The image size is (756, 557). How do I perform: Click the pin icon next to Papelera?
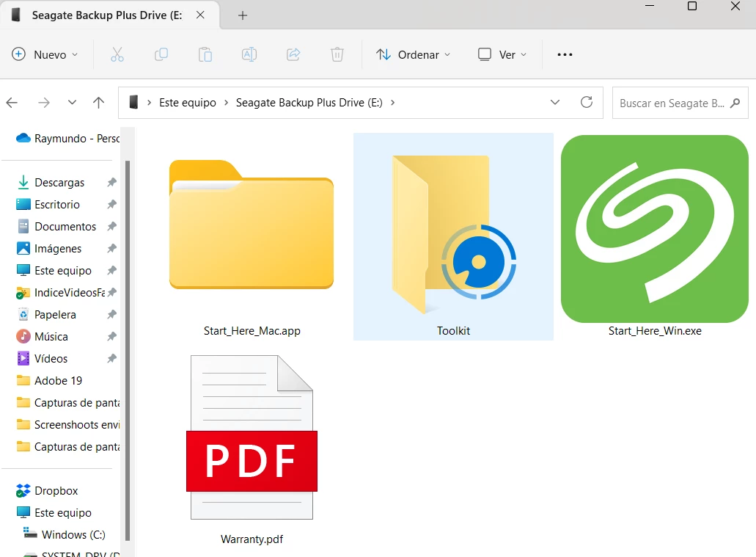[x=112, y=315]
